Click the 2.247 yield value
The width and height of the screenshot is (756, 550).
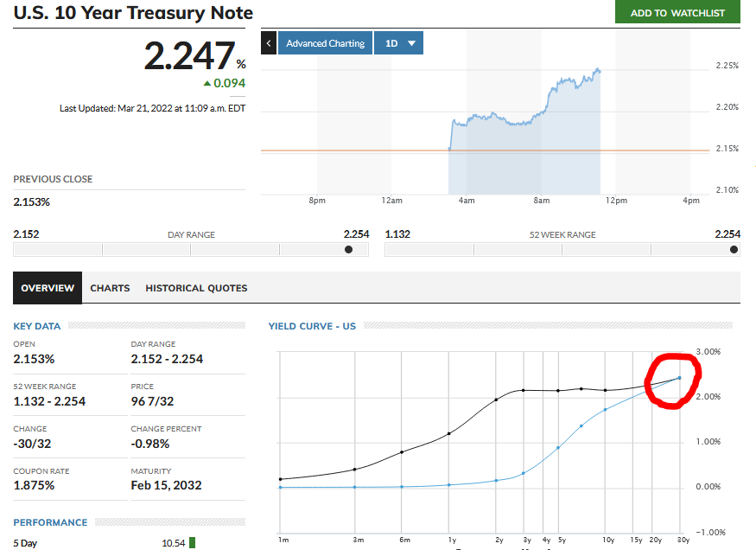click(189, 55)
